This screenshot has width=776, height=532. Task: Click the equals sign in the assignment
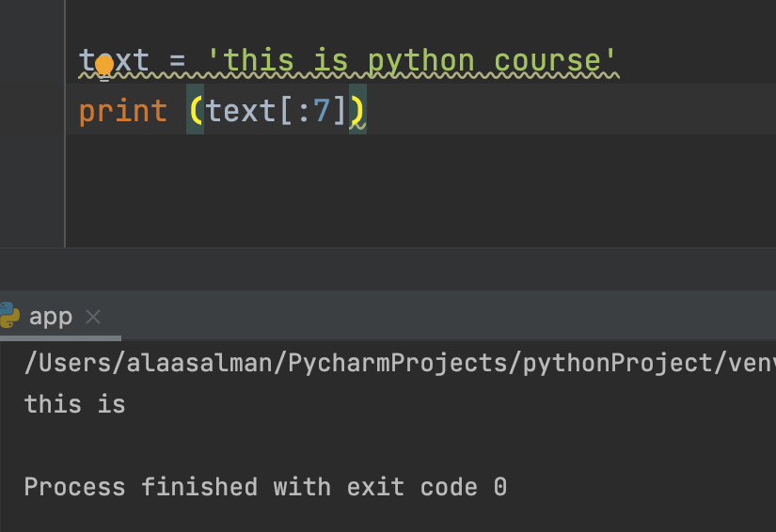click(178, 62)
